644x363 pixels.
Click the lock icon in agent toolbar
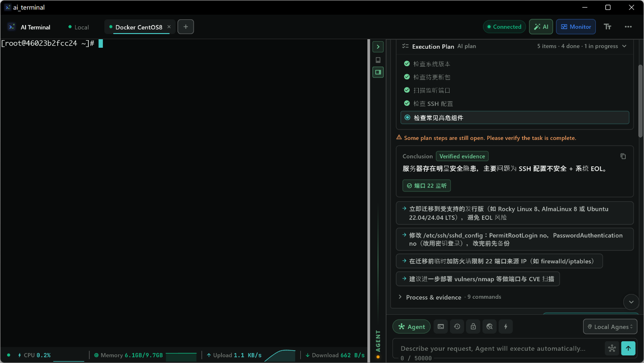(473, 327)
